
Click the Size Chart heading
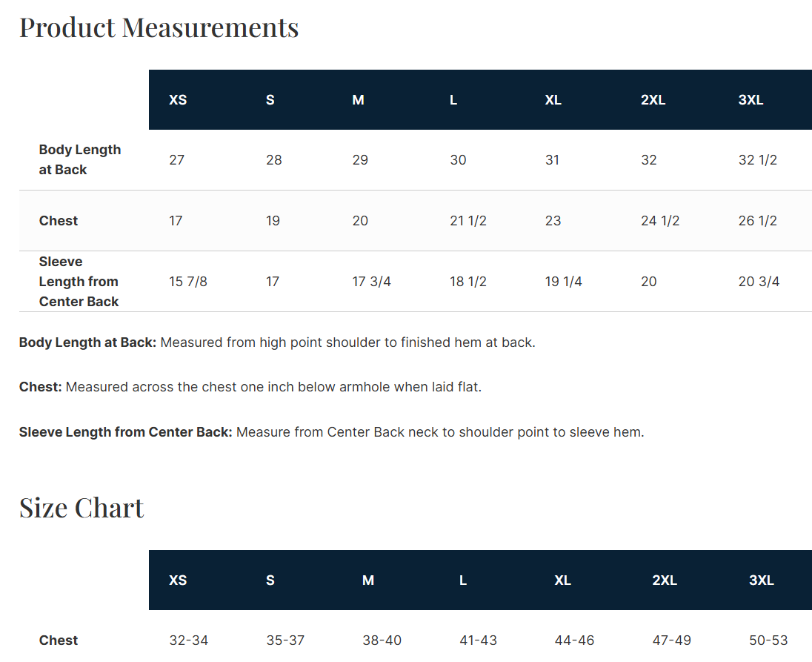coord(81,508)
